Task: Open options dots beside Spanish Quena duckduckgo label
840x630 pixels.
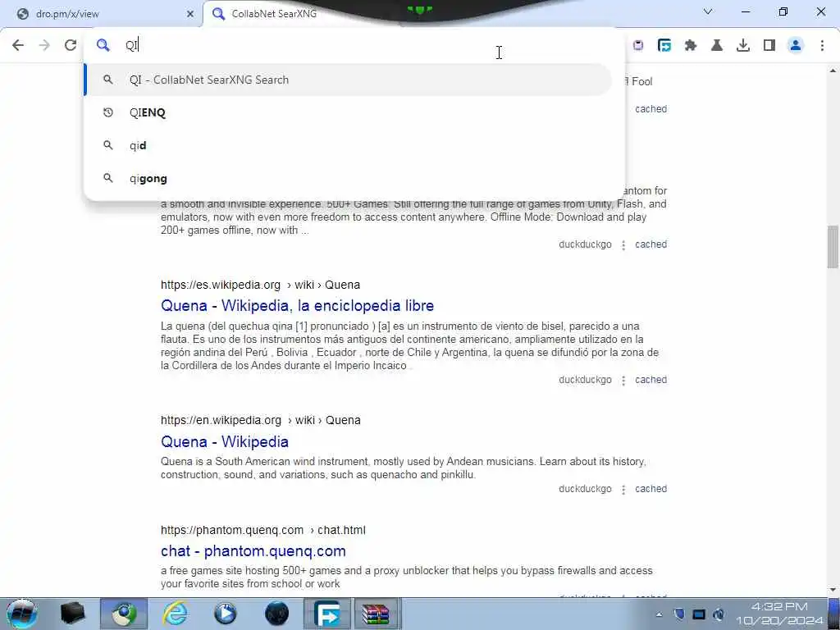Action: (x=623, y=381)
